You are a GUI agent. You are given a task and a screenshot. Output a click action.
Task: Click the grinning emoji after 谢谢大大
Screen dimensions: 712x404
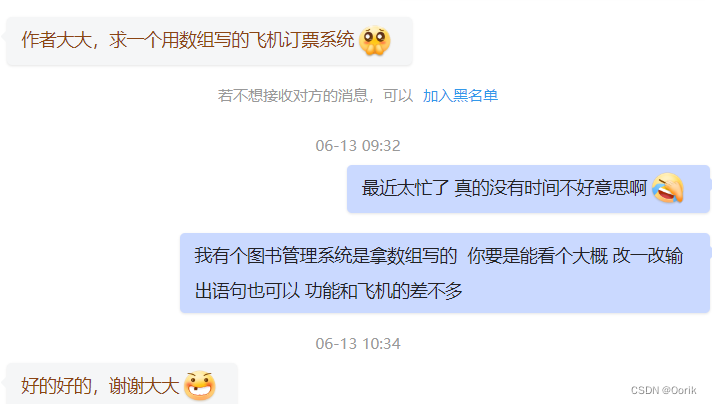[200, 385]
